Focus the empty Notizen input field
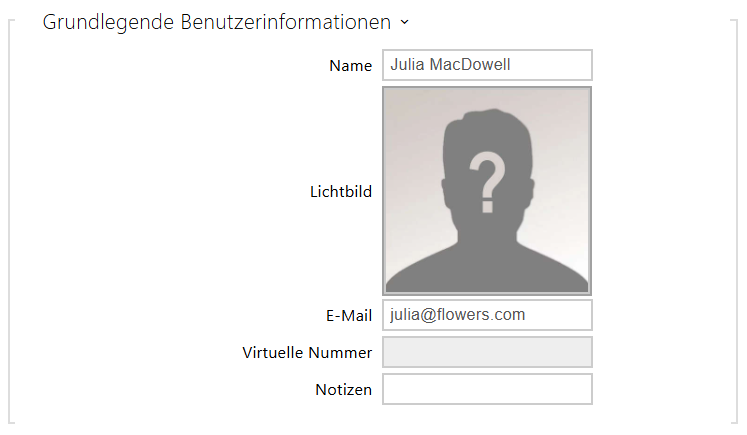The image size is (747, 435). click(487, 389)
